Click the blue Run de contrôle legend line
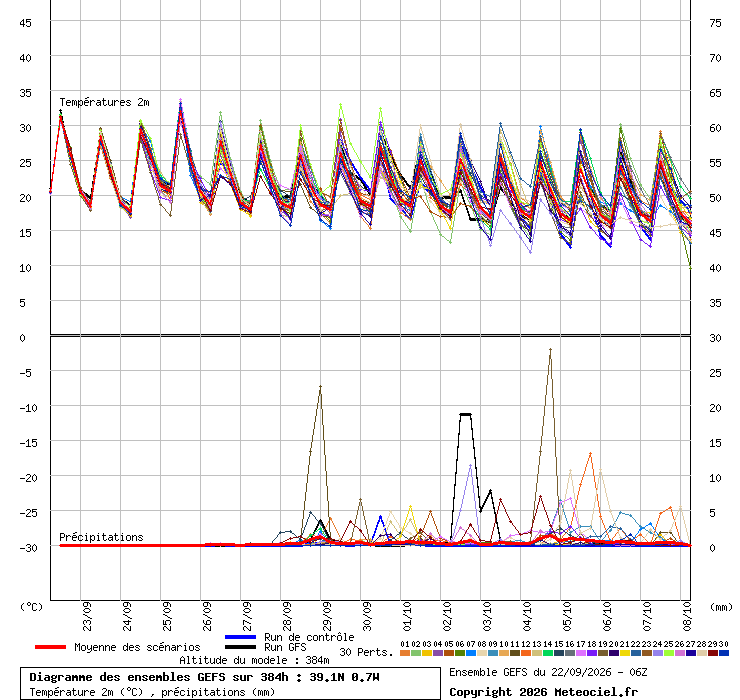Screen dimensions: 740x700 point(240,637)
